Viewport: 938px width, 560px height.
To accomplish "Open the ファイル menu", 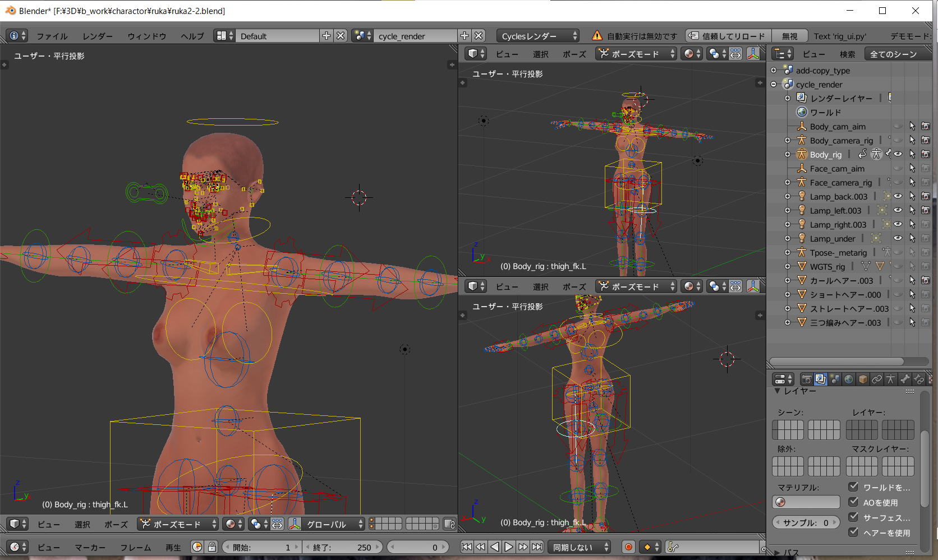I will pyautogui.click(x=52, y=36).
